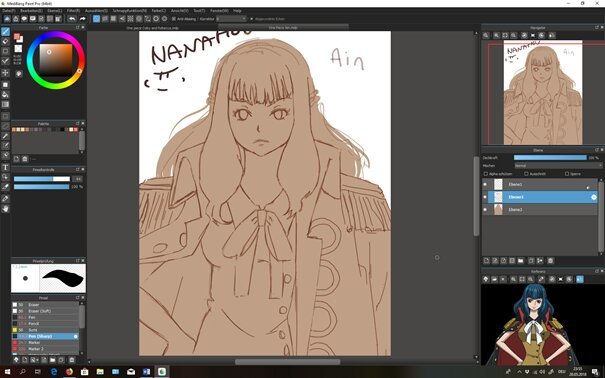
Task: Adjust the brush size slider
Action: [x=42, y=179]
